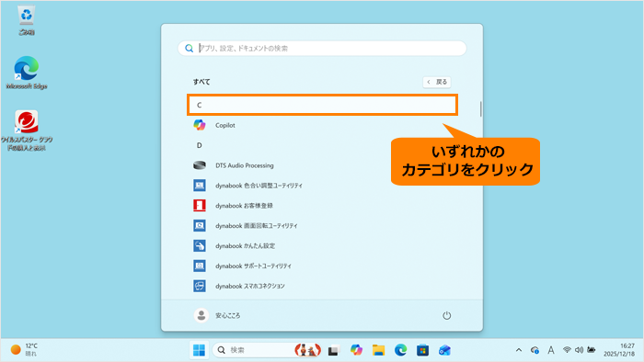
Task: Click the magnifier icon in Start search
Action: click(189, 49)
